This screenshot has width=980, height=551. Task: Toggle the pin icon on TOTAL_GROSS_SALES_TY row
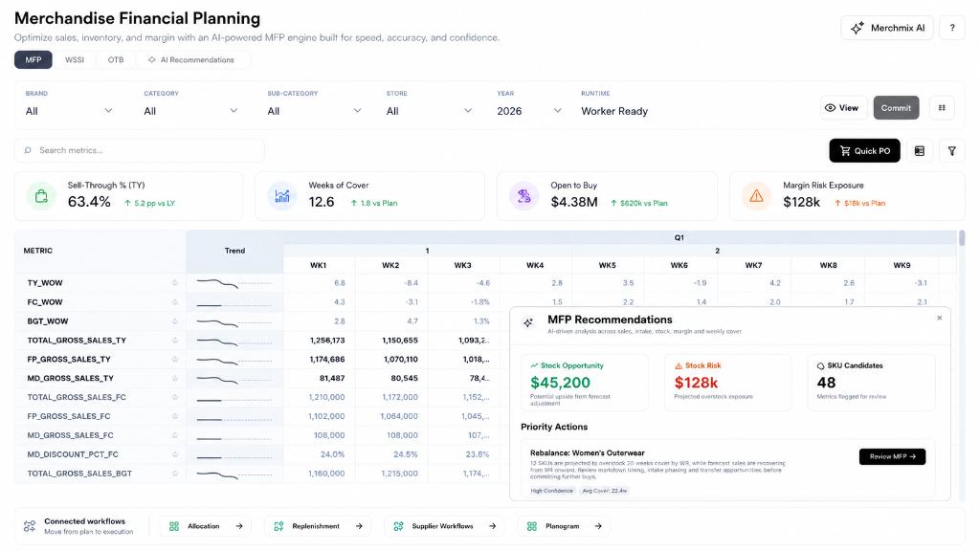pos(175,341)
